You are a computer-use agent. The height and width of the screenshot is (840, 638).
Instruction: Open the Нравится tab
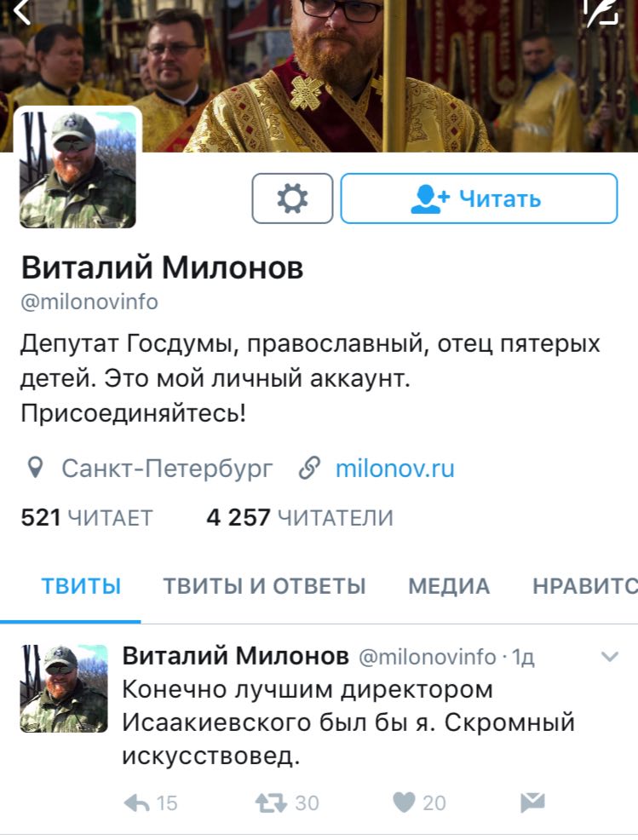(585, 586)
